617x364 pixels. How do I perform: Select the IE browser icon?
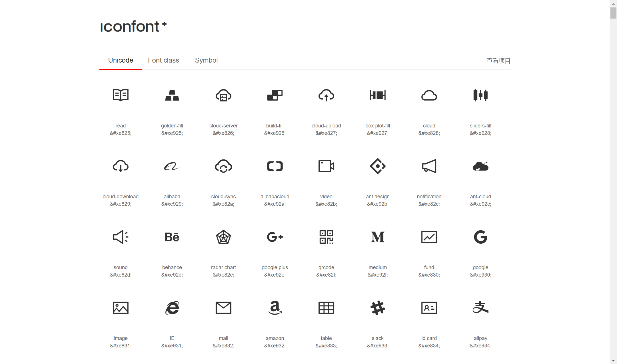172,308
